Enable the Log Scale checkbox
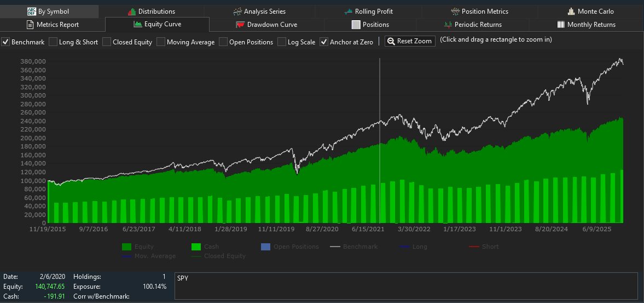 tap(282, 42)
